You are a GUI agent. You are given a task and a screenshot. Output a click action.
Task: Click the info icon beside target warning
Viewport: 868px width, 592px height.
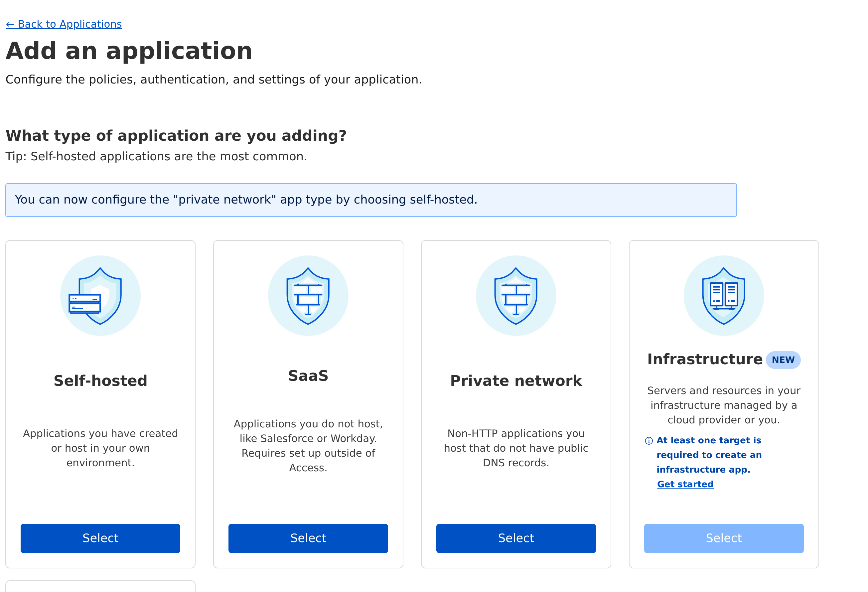pos(649,441)
